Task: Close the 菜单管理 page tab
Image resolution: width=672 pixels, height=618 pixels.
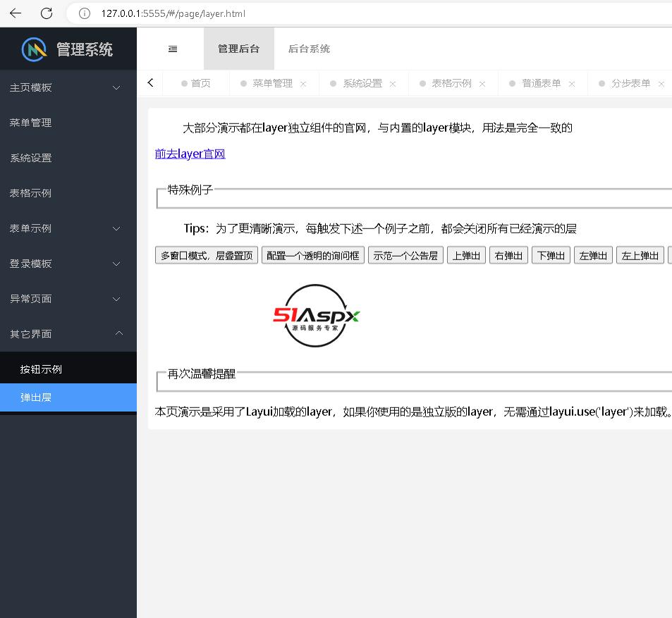Action: 303,84
